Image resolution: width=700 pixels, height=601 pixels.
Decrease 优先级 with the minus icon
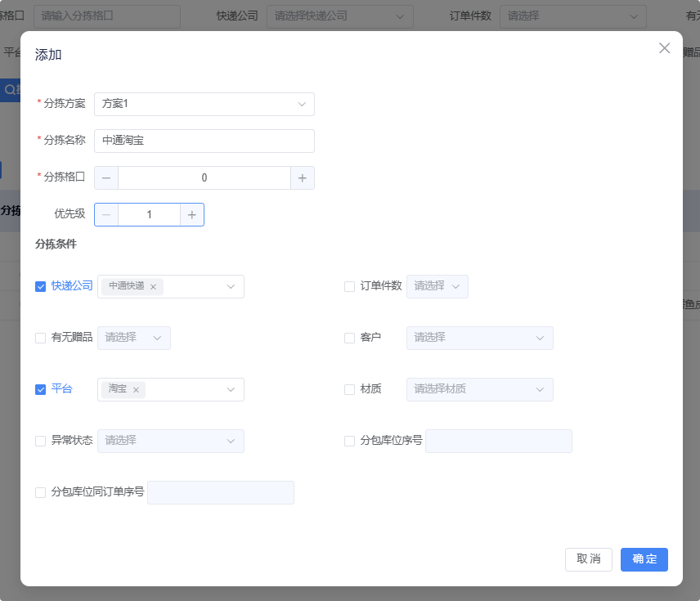coord(106,214)
